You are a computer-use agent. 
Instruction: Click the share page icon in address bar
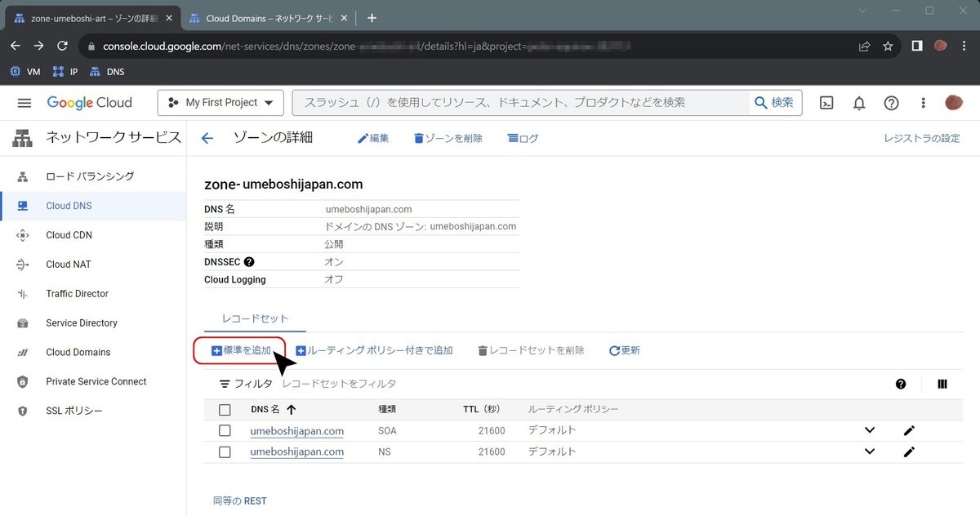click(x=864, y=47)
